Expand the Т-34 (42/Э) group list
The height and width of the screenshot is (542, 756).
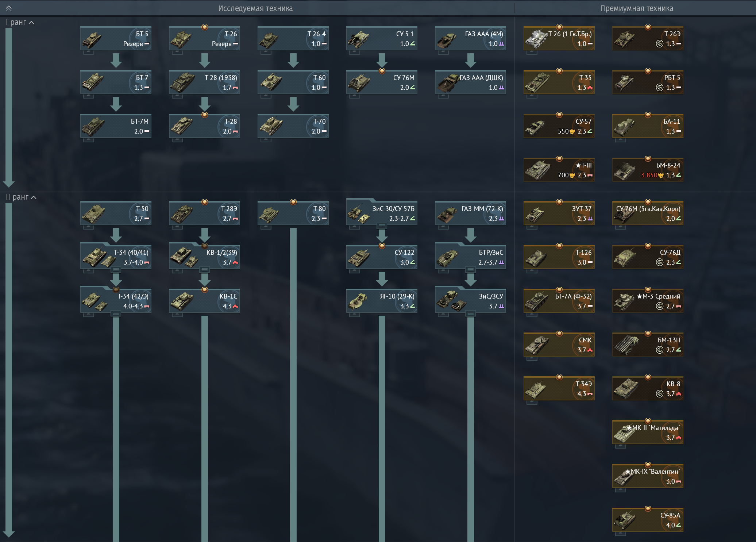coord(116,314)
